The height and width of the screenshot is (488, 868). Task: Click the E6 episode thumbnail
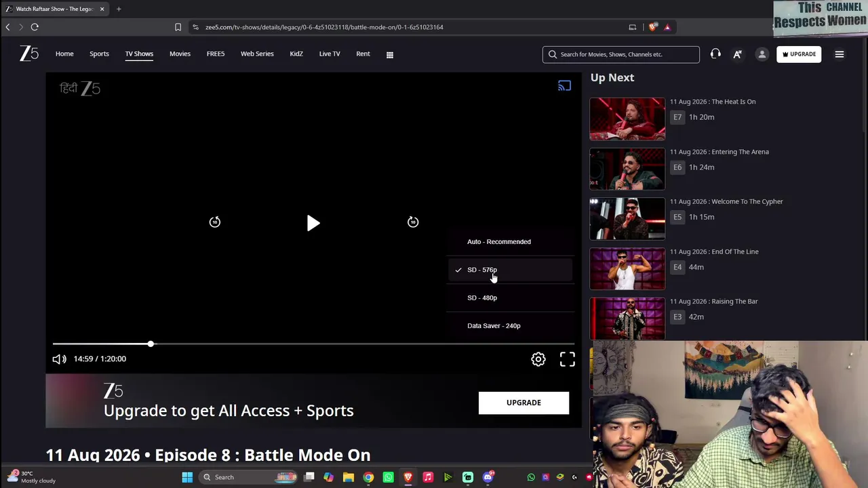(x=627, y=169)
